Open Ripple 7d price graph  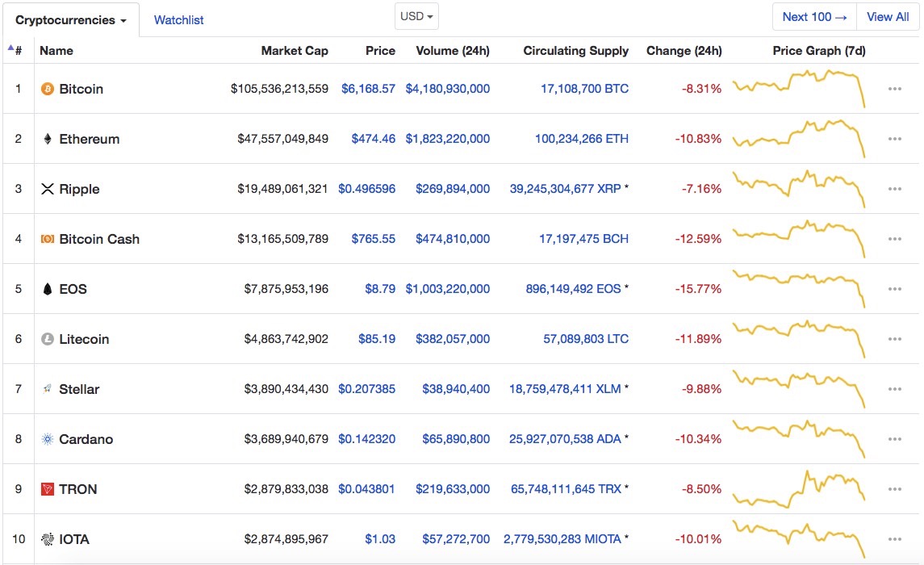[x=798, y=189]
